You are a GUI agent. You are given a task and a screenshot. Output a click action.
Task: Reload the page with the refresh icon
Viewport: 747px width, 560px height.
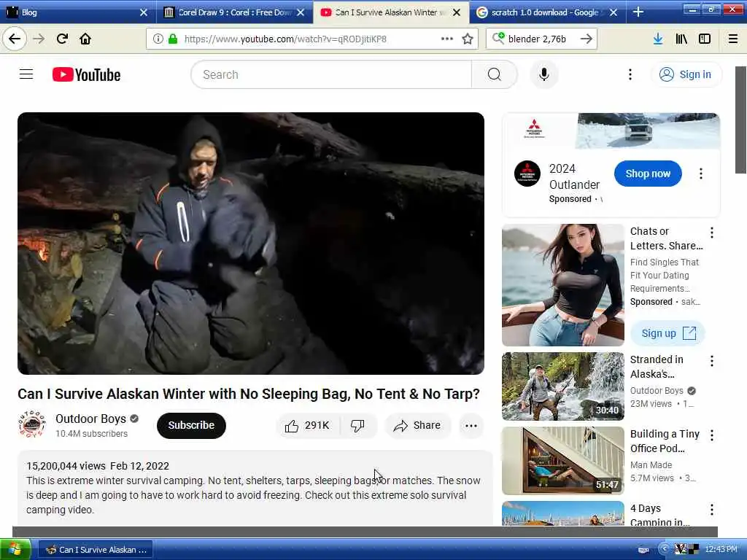[x=62, y=39]
